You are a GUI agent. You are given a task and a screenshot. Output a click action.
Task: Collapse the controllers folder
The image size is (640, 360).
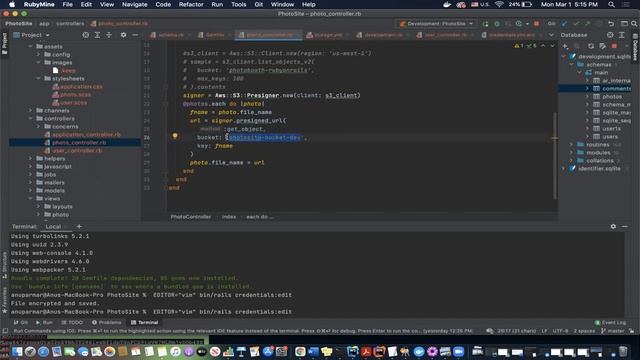pyautogui.click(x=30, y=118)
